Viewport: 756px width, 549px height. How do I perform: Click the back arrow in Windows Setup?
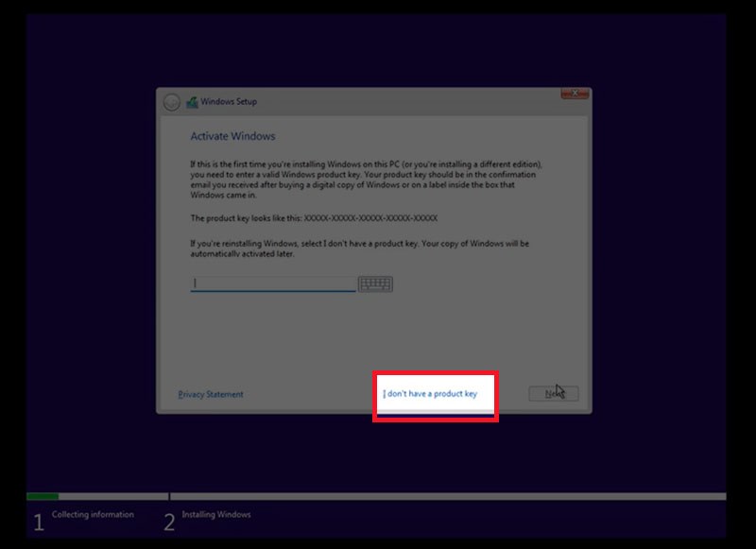coord(172,102)
